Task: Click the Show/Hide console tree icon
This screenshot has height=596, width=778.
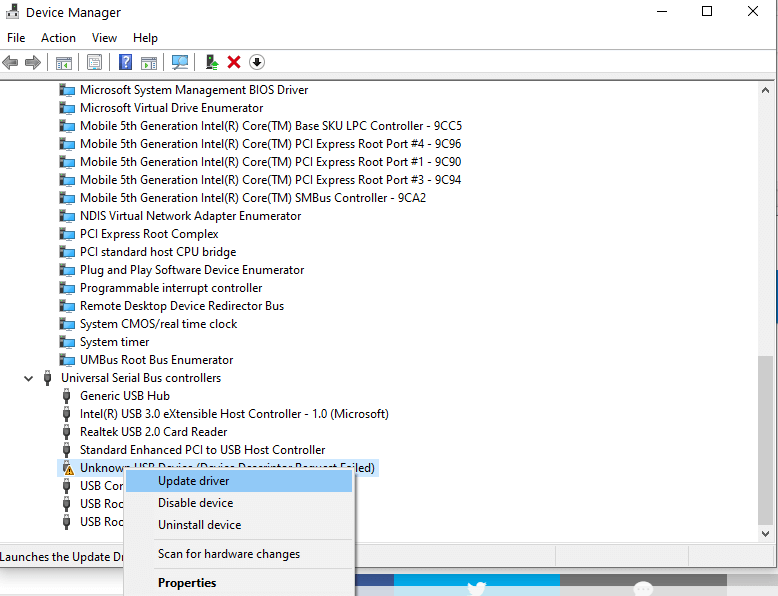Action: (x=64, y=63)
